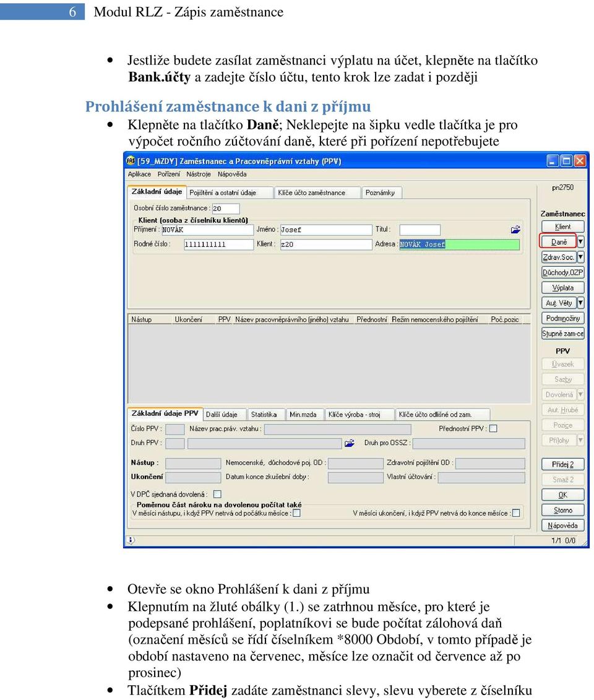
Task: Click the Klient field containing z20
Action: [326, 244]
